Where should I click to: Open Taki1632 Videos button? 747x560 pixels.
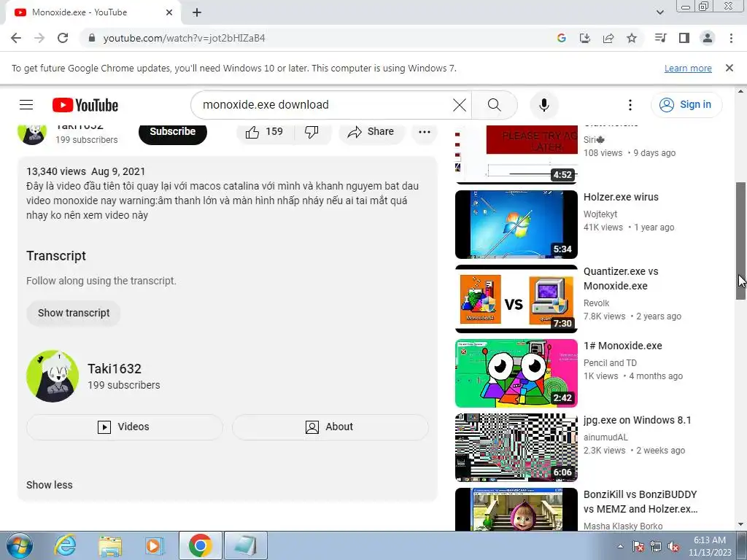point(124,427)
